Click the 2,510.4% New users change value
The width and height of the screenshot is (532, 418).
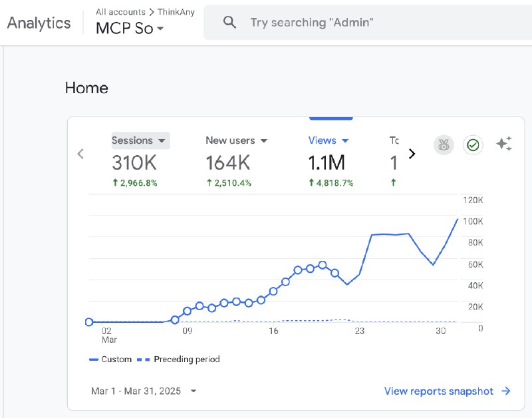(229, 183)
